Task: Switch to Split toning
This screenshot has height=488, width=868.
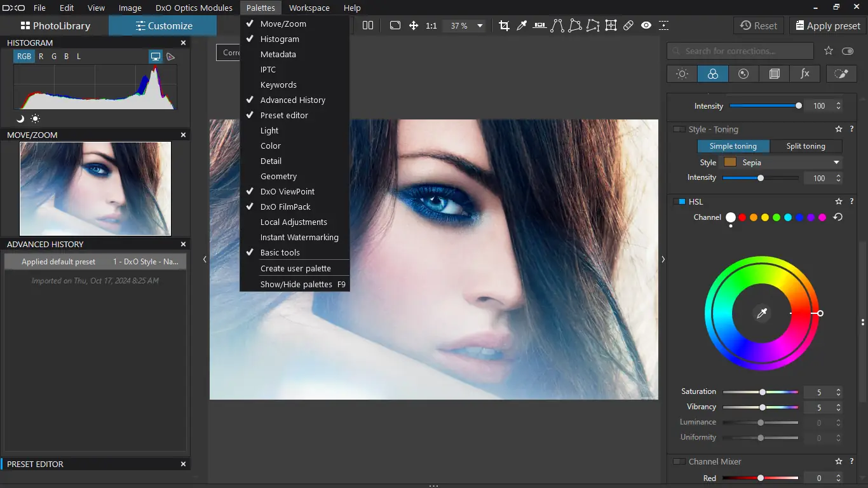Action: (x=806, y=146)
